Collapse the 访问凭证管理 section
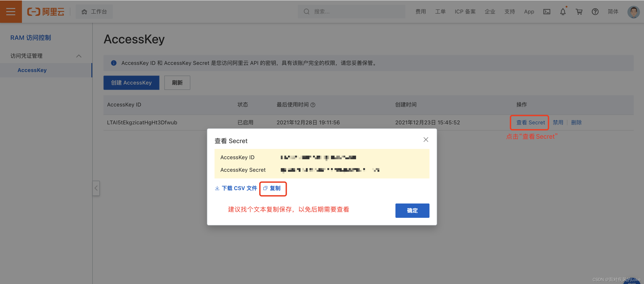 tap(79, 56)
